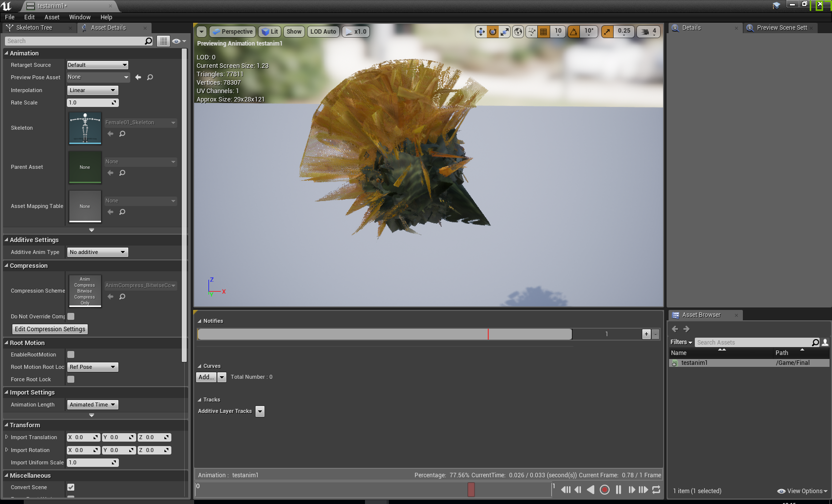Viewport: 832px width, 504px height.
Task: Open camera speed setting showing 4
Action: (649, 32)
